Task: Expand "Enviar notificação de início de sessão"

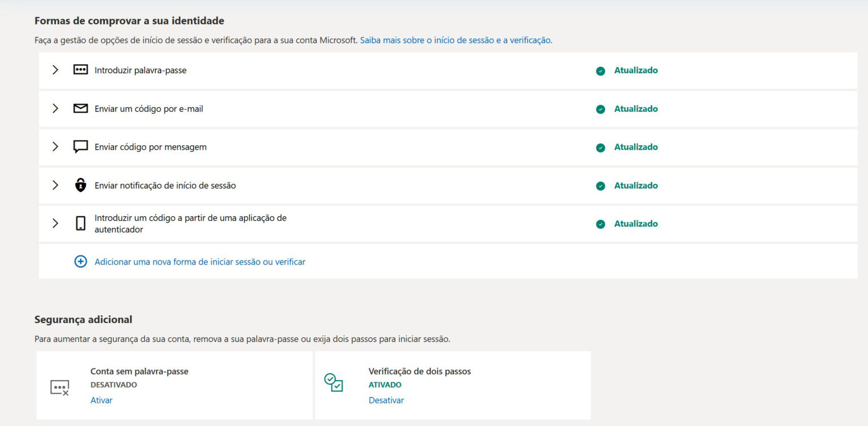Action: click(55, 185)
